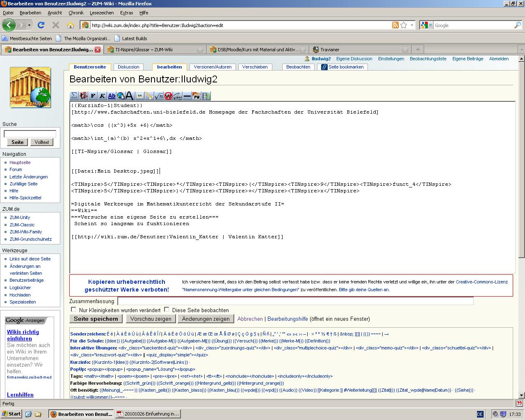Check 'Nur Kleinigkeiten wurden verändert' checkbox
Image resolution: width=525 pixels, height=420 pixels.
74,310
